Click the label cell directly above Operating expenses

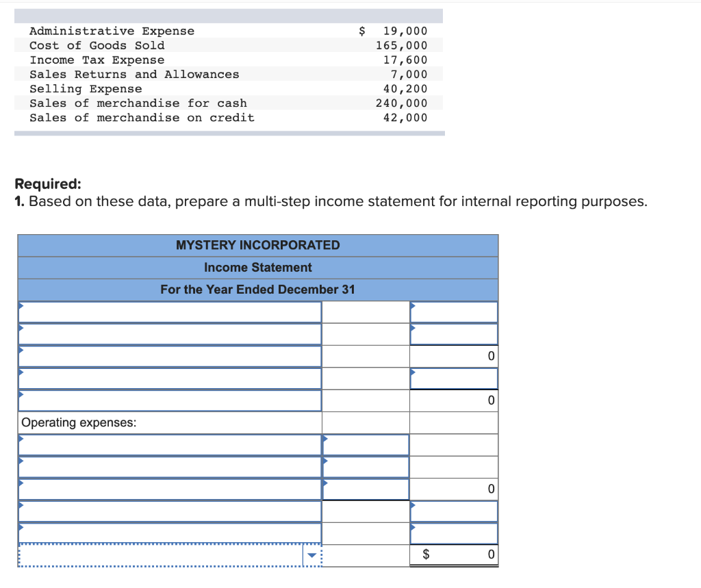point(170,400)
